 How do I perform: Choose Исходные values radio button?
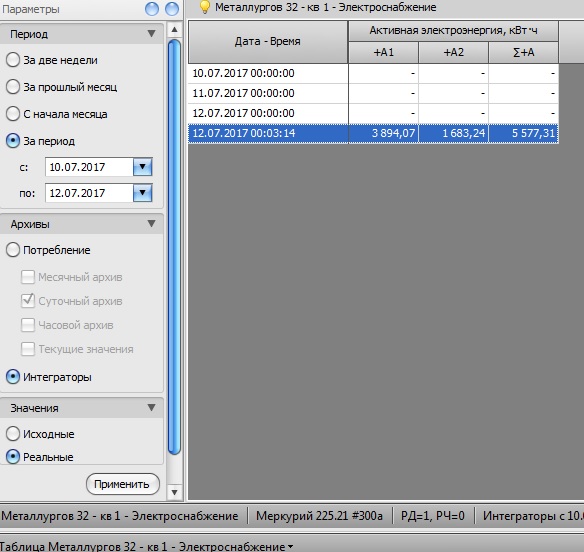coord(13,434)
